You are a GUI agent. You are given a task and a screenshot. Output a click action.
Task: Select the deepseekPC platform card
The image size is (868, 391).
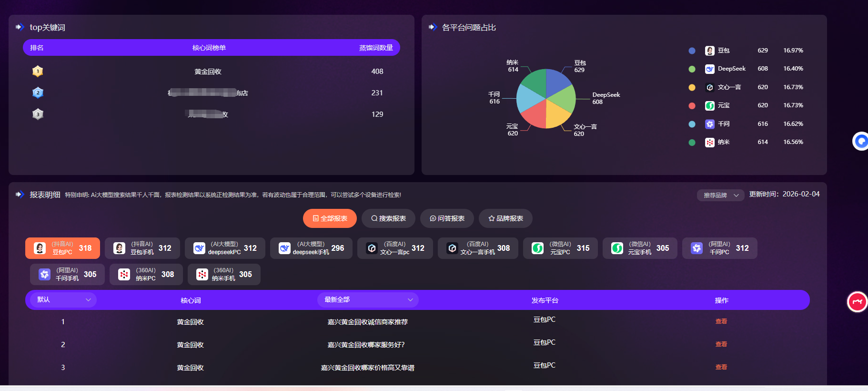(x=225, y=248)
